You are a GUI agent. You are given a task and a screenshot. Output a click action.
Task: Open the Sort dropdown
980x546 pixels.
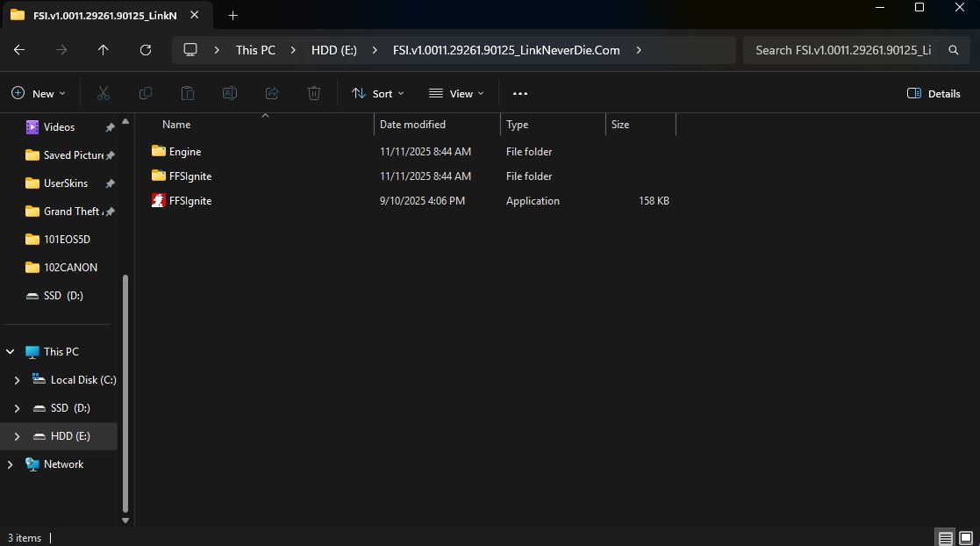(x=377, y=93)
